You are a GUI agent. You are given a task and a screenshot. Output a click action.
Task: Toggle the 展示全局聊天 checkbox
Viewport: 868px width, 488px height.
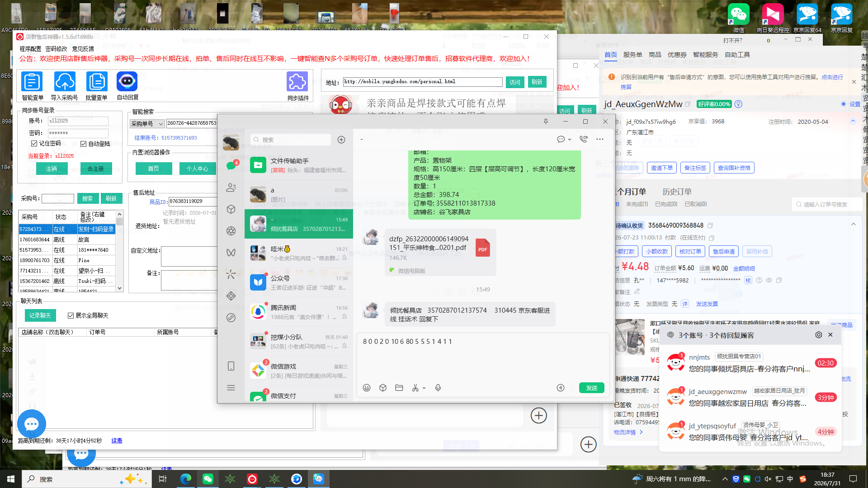[71, 315]
